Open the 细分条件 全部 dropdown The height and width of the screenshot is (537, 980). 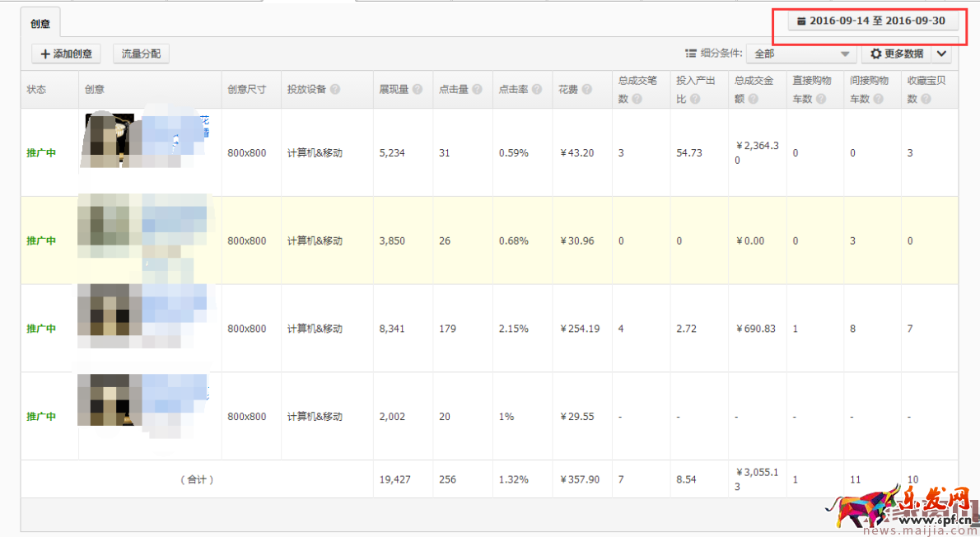[800, 54]
